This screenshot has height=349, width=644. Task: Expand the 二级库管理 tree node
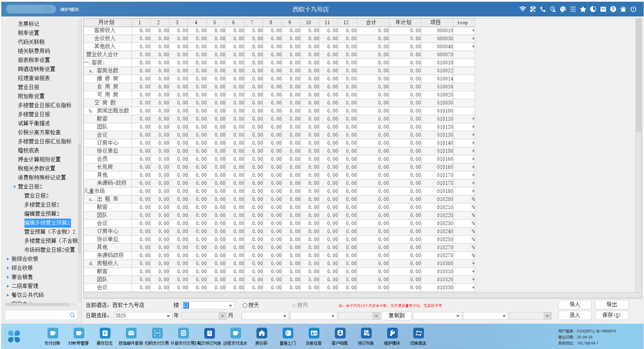tap(8, 286)
